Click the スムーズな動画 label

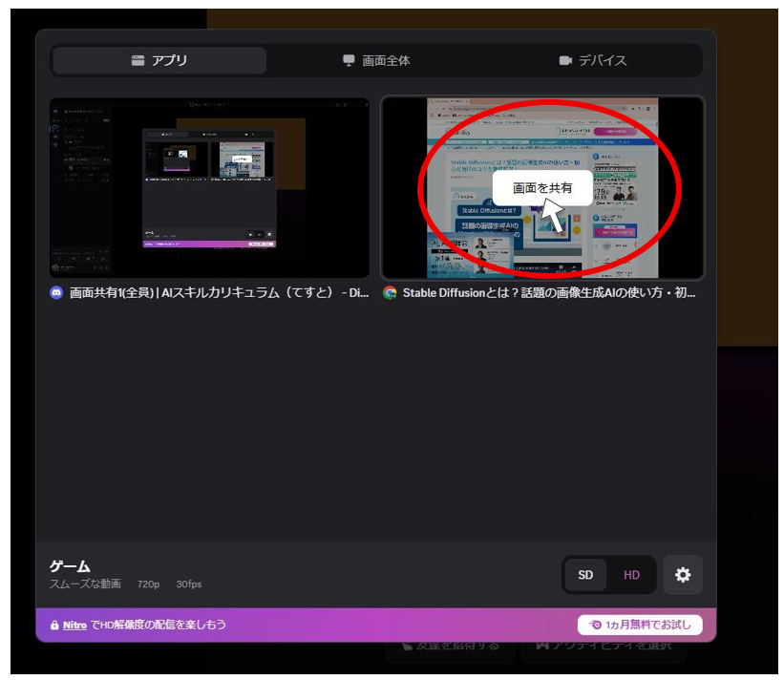coord(85,584)
